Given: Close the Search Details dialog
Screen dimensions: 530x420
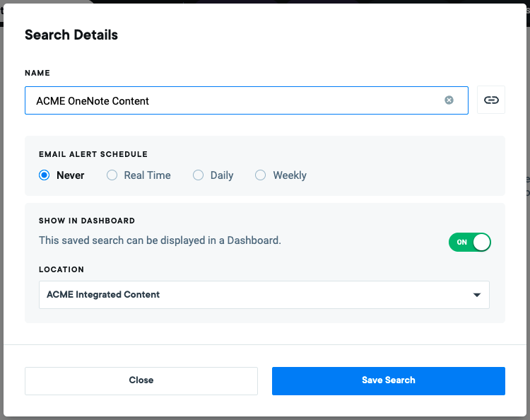Looking at the screenshot, I should [141, 381].
